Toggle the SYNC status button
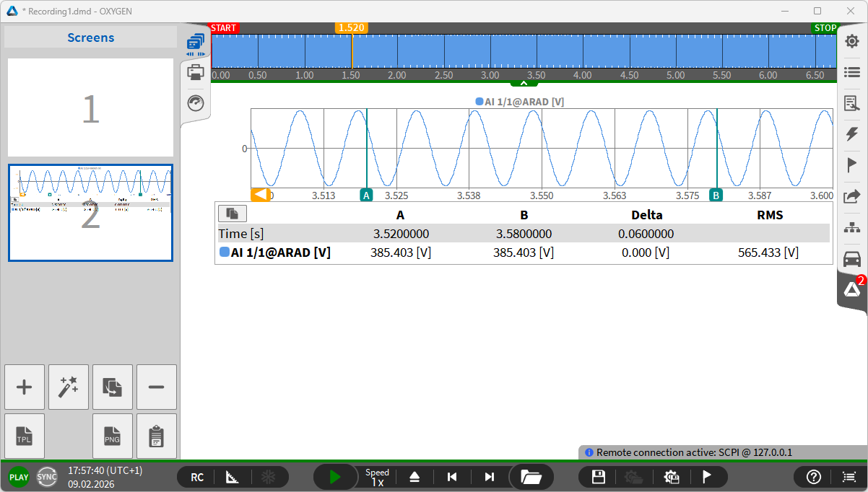Image resolution: width=868 pixels, height=492 pixels. click(x=47, y=477)
